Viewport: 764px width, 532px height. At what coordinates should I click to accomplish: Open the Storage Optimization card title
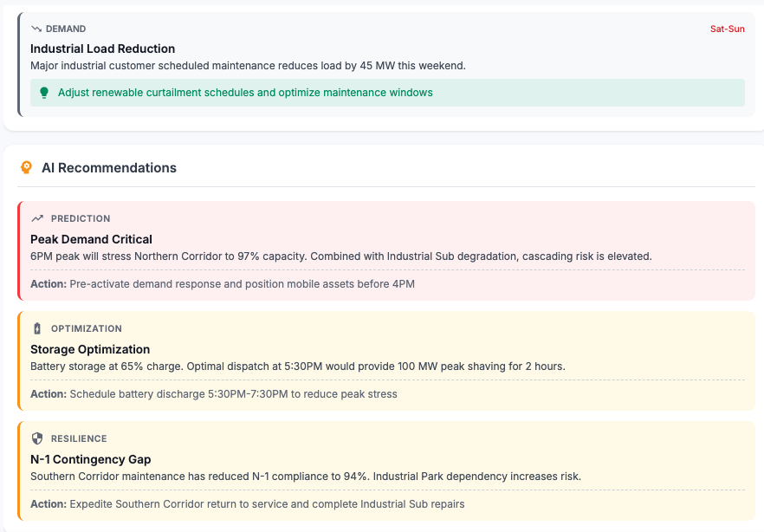(x=90, y=349)
